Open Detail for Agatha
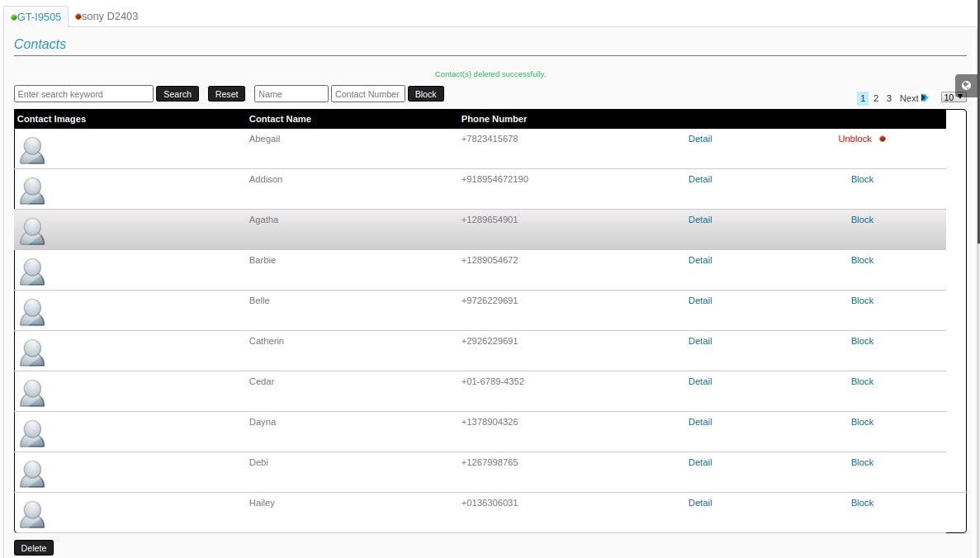 700,220
